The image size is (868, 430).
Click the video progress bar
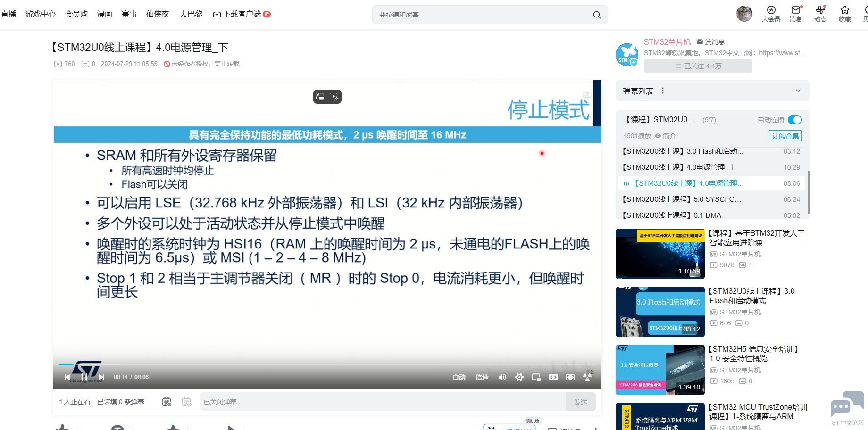(x=327, y=364)
